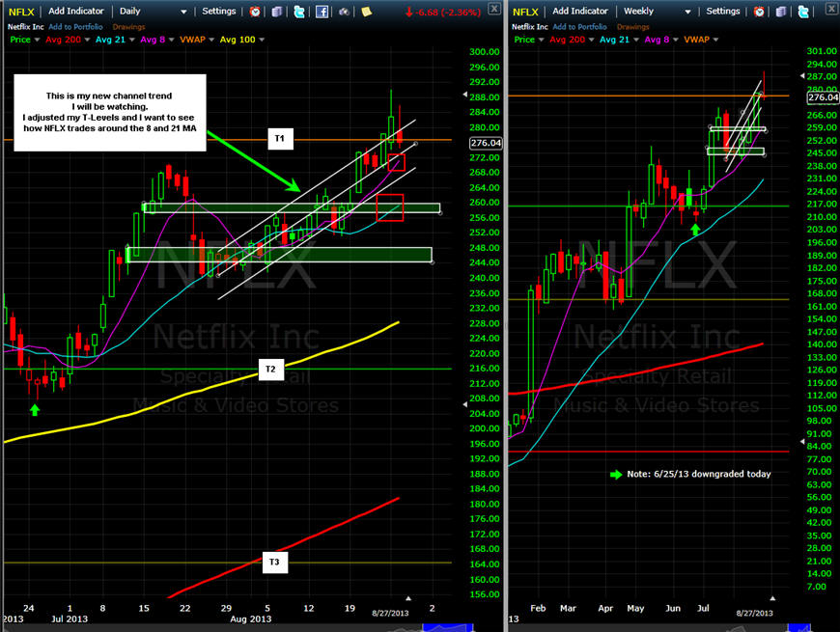Screen dimensions: 840x632
Task: Click the 300.00 price axis label on Daily chart
Action: [x=485, y=52]
